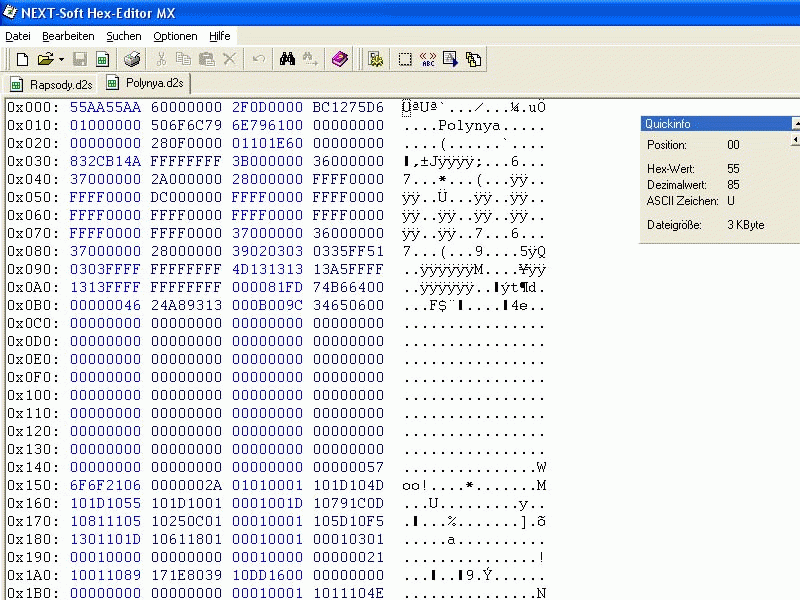Click the ABC replace icon

(x=428, y=60)
